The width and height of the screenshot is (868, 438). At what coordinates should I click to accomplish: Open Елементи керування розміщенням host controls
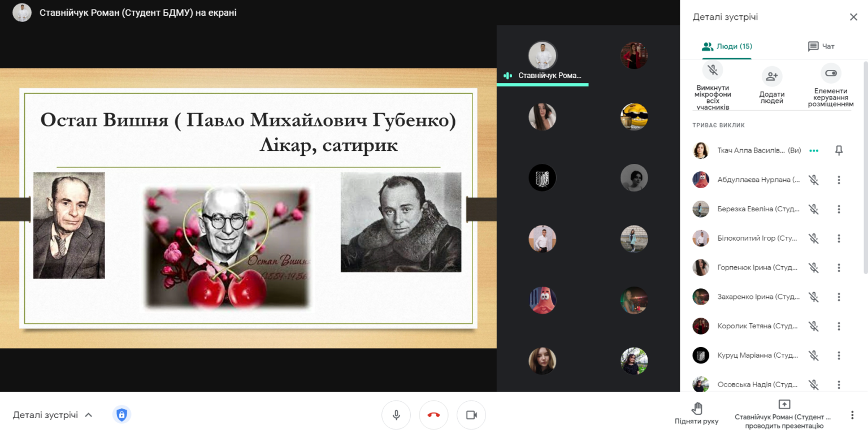tap(830, 73)
